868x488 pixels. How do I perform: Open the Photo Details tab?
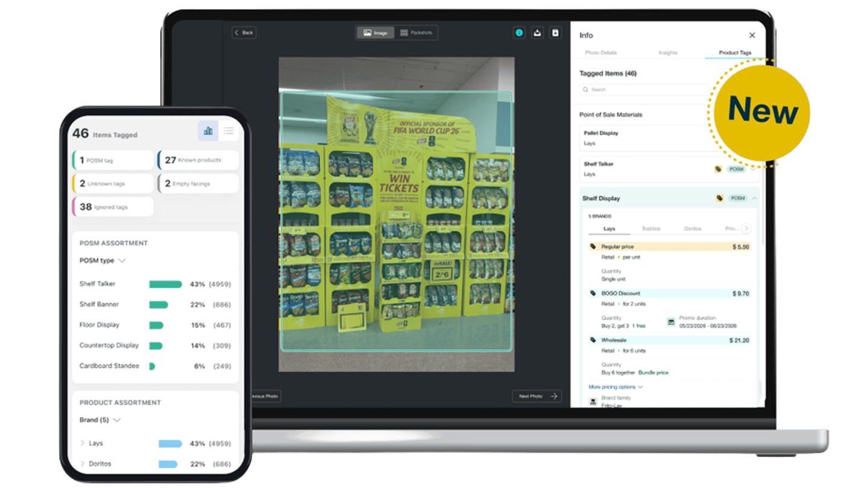pyautogui.click(x=600, y=53)
